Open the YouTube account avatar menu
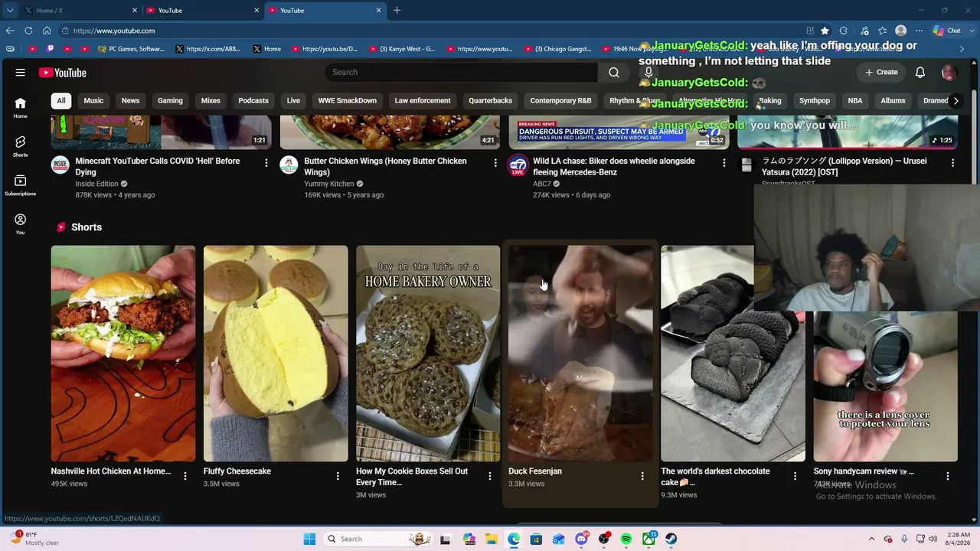This screenshot has height=551, width=980. coord(949,72)
